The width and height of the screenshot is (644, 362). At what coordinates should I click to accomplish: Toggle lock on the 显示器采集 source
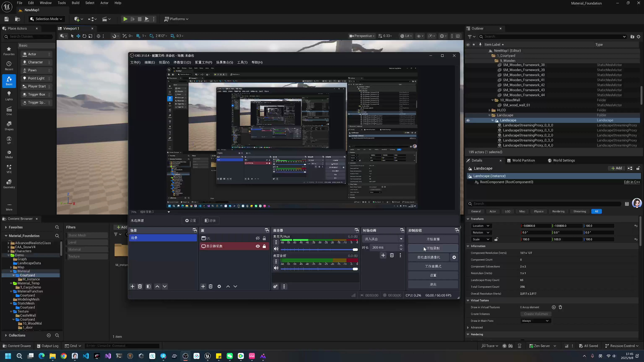coord(264,246)
